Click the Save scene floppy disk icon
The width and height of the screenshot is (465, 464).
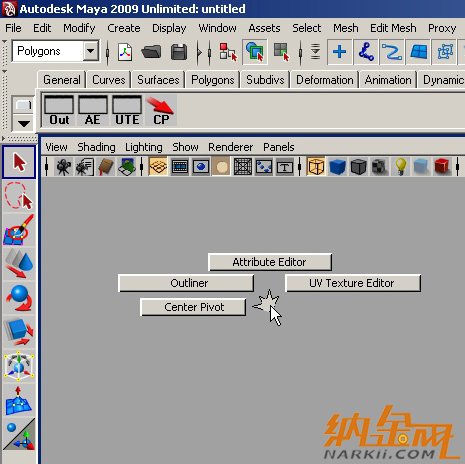pyautogui.click(x=179, y=52)
